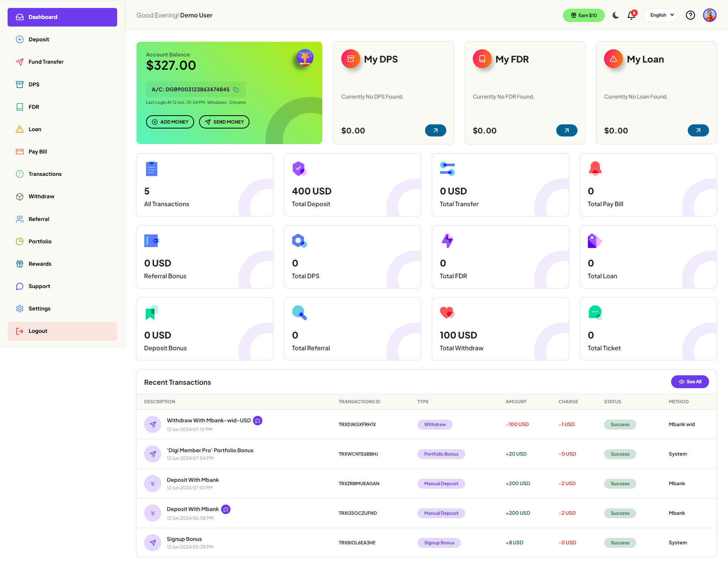Open the user profile avatar menu
Screen dimensions: 728x580
(x=709, y=16)
